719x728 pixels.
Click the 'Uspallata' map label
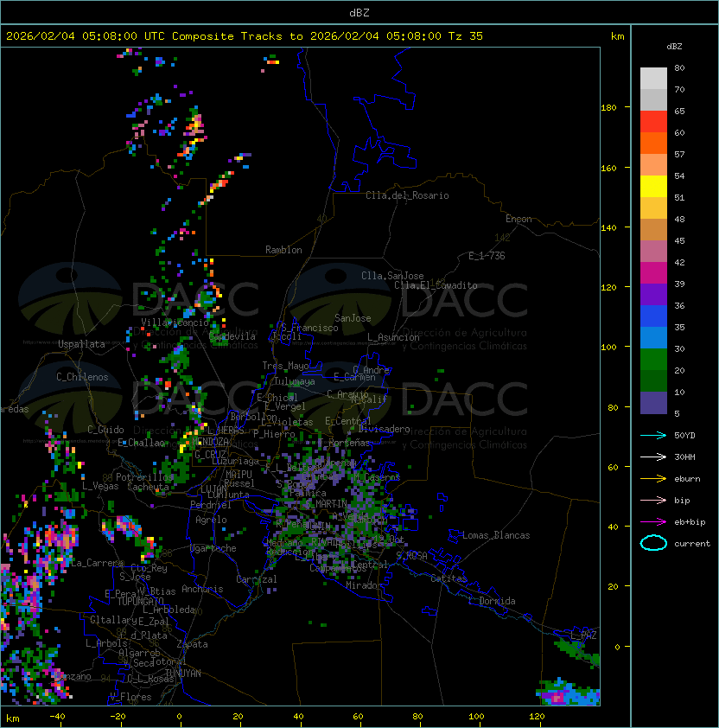[x=81, y=344]
